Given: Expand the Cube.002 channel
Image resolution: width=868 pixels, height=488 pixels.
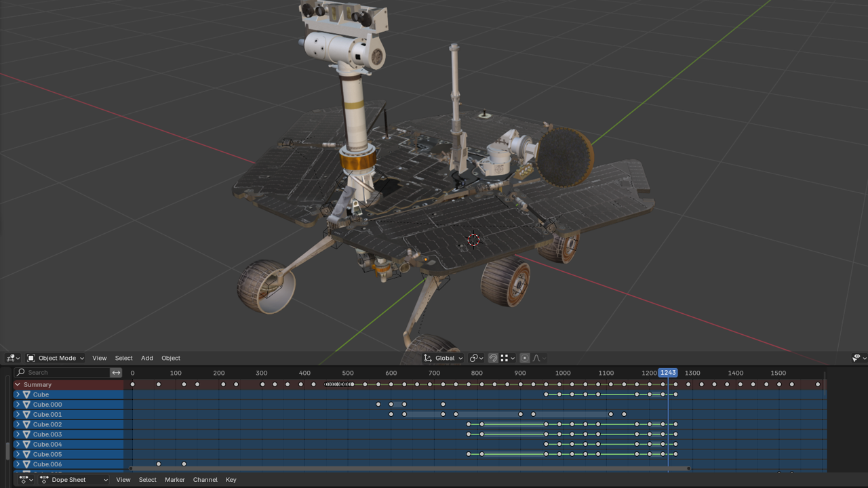Looking at the screenshot, I should (18, 424).
